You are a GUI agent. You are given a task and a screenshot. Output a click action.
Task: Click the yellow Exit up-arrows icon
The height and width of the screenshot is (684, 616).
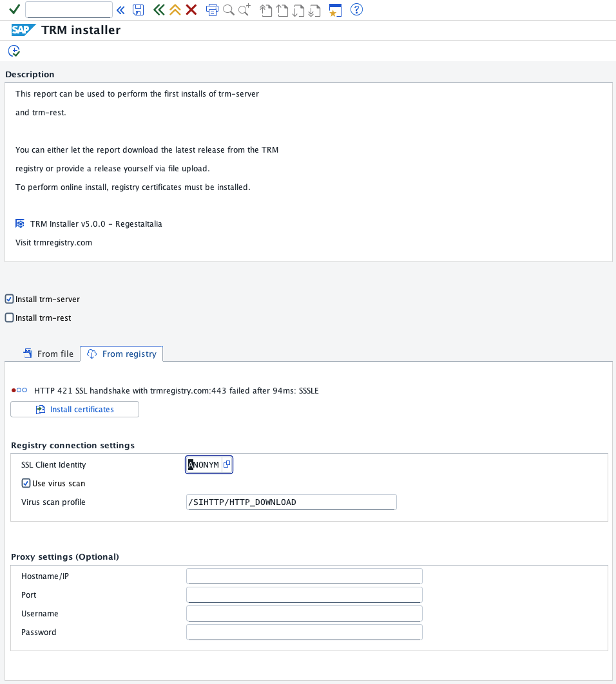tap(175, 10)
